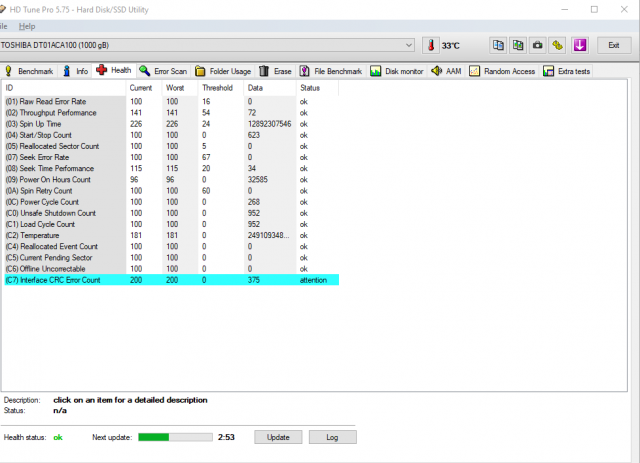
Task: Click the camera save screenshot icon
Action: click(538, 45)
